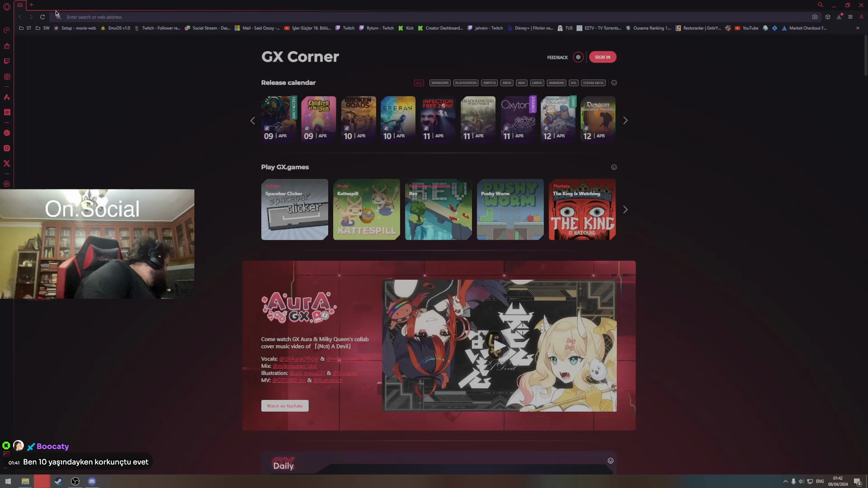This screenshot has height=488, width=868.
Task: Open the Creator Dashboard bookmark
Action: tap(440, 28)
